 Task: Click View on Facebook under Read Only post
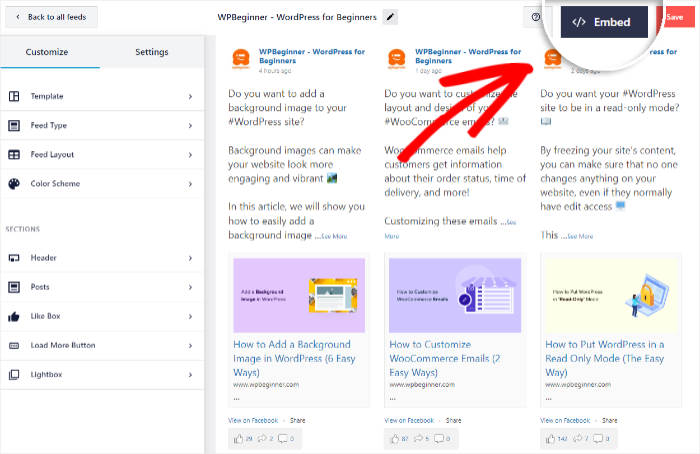click(x=565, y=421)
